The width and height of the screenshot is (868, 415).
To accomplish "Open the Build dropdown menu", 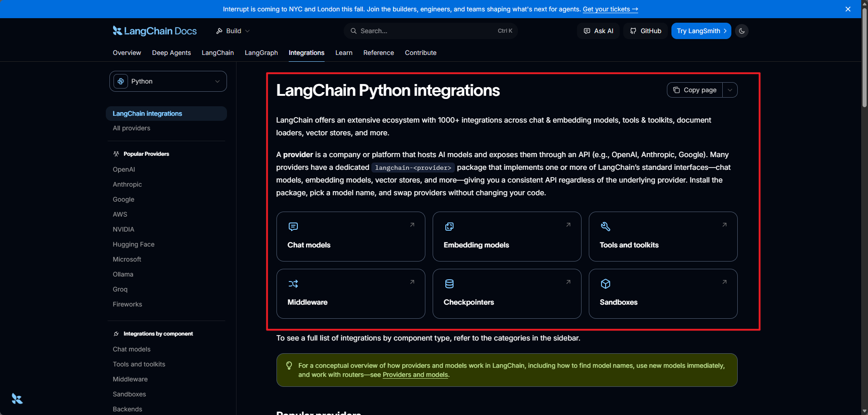I will (233, 31).
